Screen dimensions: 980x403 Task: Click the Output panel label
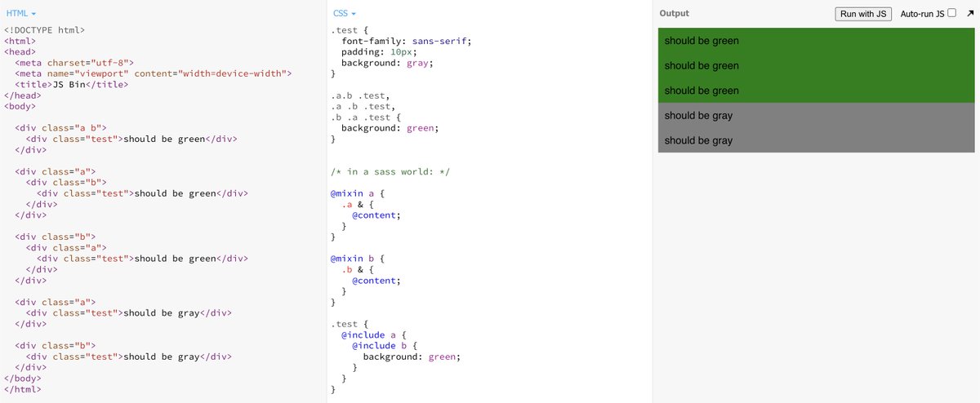[675, 13]
